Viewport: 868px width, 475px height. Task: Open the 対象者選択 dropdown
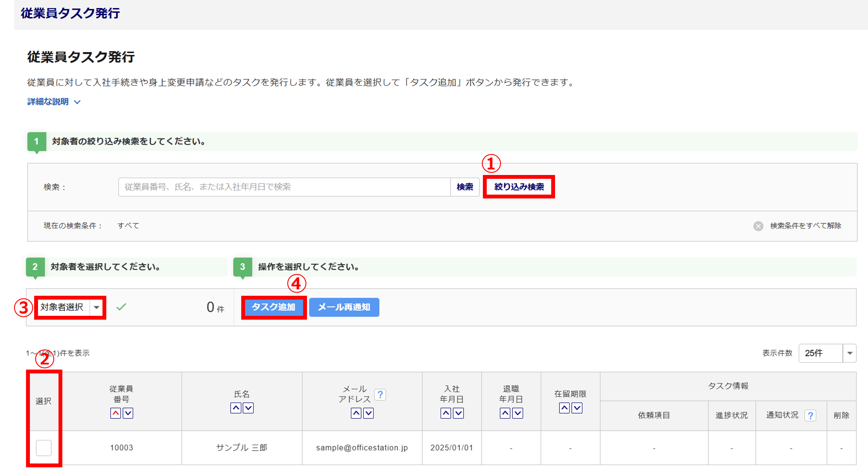(70, 307)
